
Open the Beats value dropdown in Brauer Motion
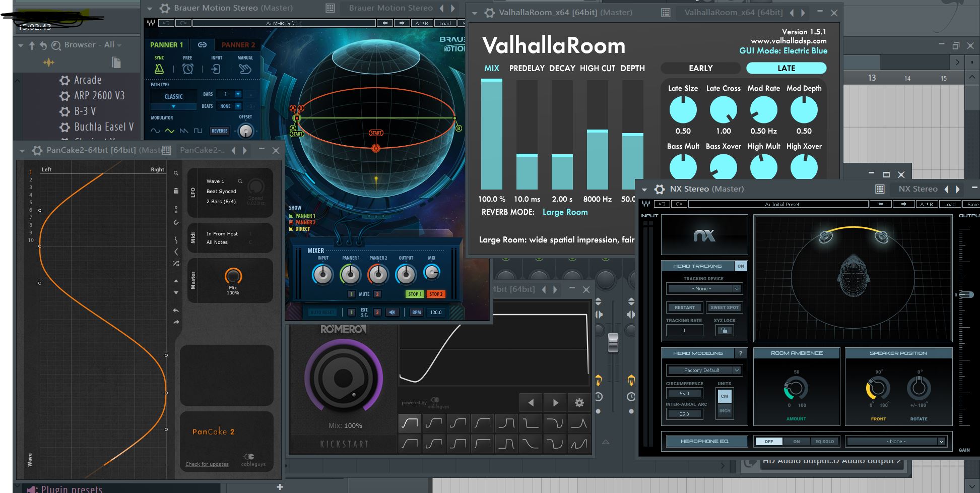(x=238, y=106)
